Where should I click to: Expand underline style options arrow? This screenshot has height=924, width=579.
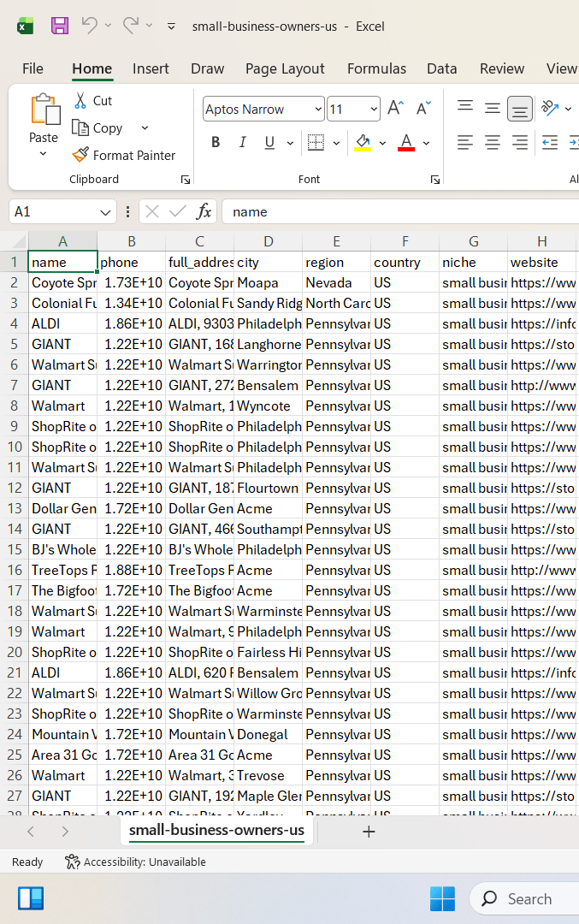(x=291, y=143)
